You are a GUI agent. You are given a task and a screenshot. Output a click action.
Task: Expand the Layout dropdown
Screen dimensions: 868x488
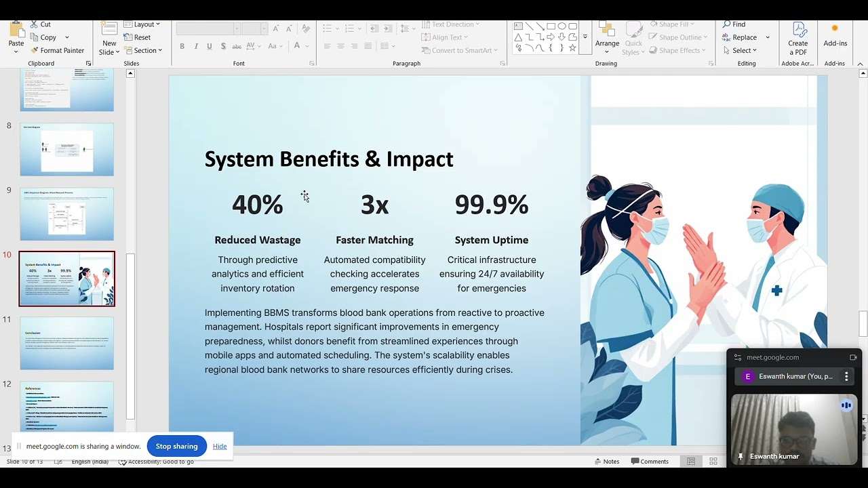pos(142,24)
